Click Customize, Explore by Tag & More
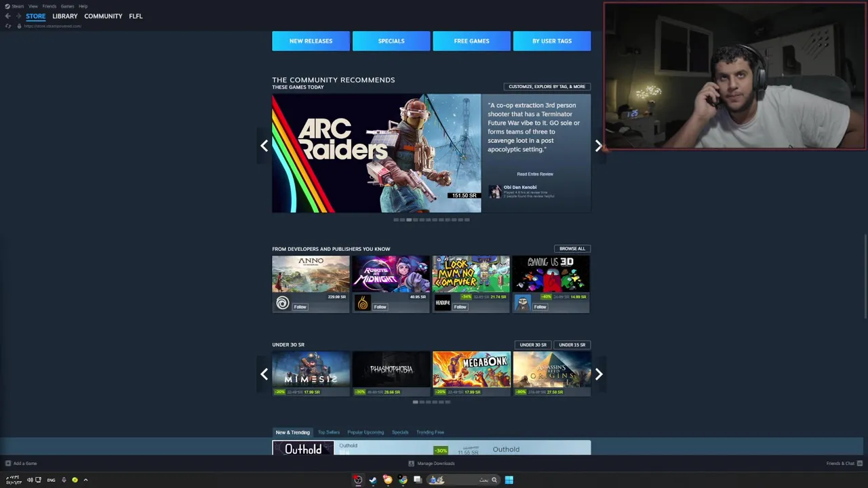 coord(547,87)
